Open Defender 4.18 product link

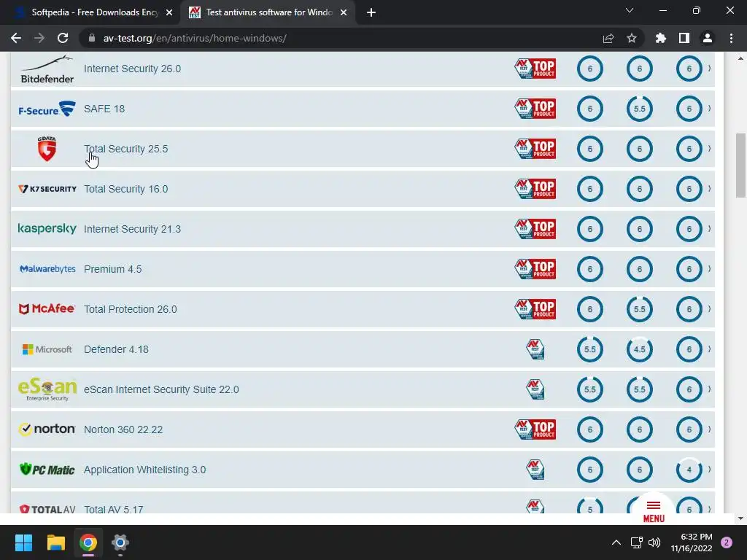pyautogui.click(x=116, y=349)
